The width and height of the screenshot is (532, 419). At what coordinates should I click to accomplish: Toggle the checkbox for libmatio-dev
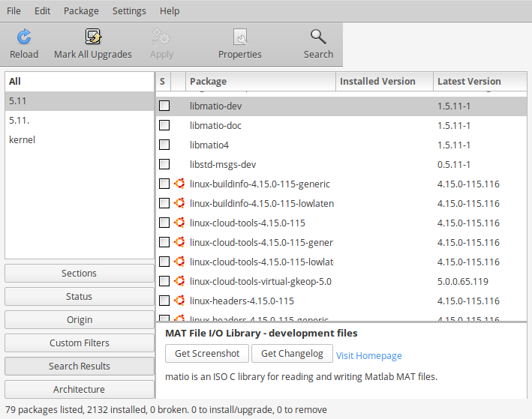164,106
